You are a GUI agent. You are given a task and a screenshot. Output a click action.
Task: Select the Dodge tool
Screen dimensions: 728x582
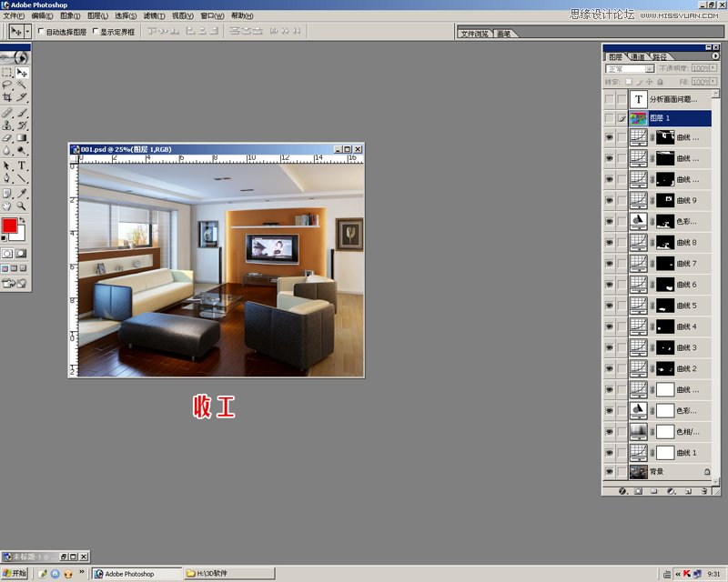(22, 150)
